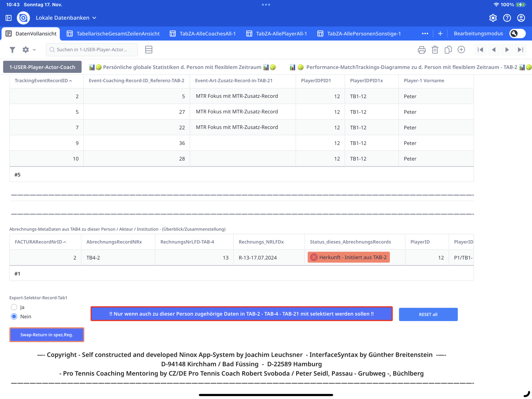Toggle the Bearbeitungsmodus switch
Screen dimensions: 532x399
click(x=517, y=34)
